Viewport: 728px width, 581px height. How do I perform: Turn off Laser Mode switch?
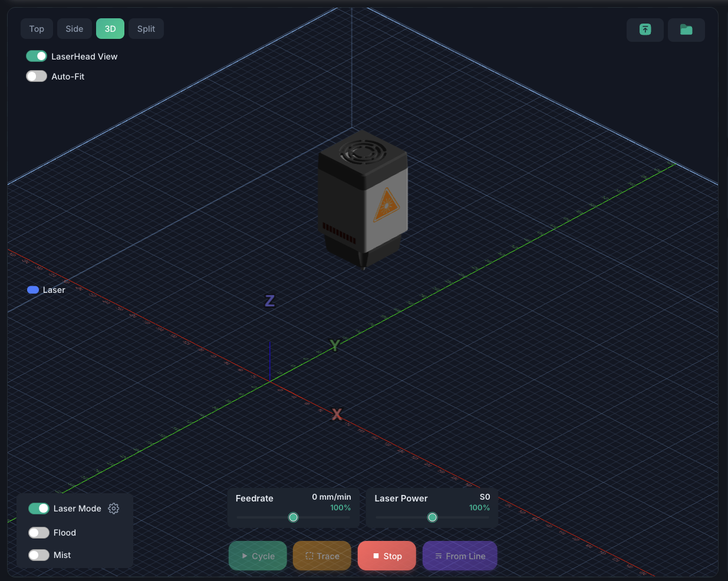tap(39, 509)
